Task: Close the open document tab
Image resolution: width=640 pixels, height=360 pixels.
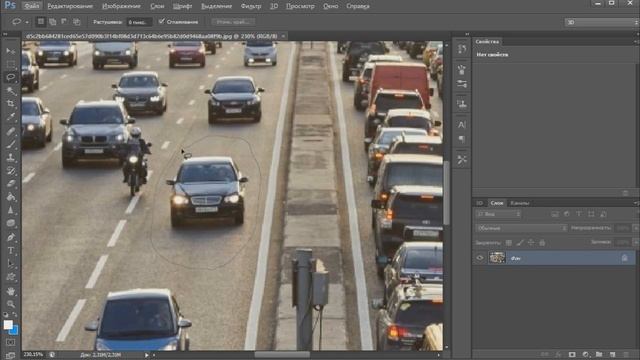Action: point(284,36)
